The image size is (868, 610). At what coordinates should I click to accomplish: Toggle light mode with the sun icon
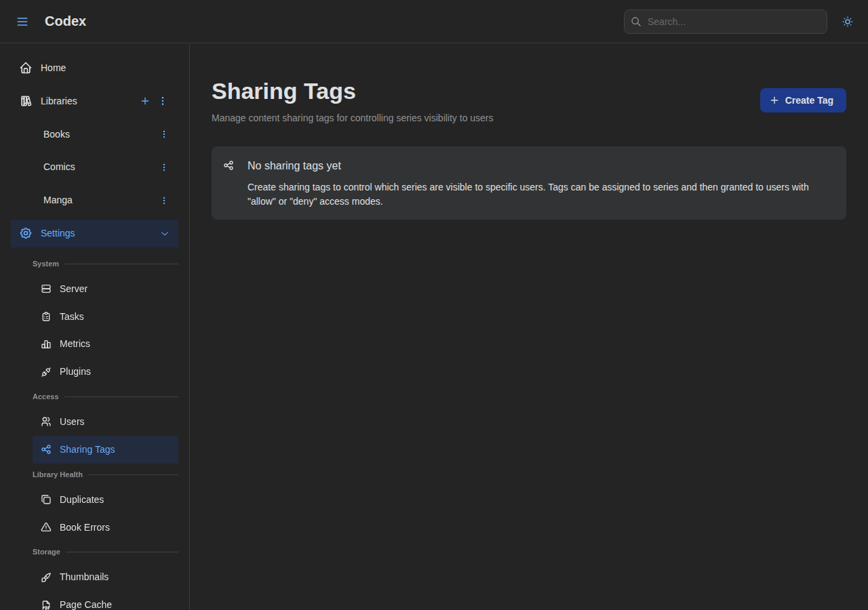tap(847, 21)
